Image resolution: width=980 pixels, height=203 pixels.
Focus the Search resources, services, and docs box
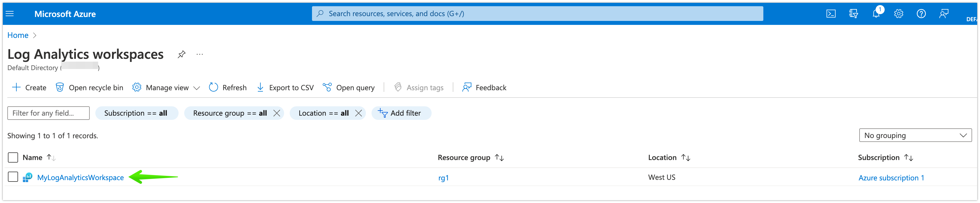(x=537, y=14)
